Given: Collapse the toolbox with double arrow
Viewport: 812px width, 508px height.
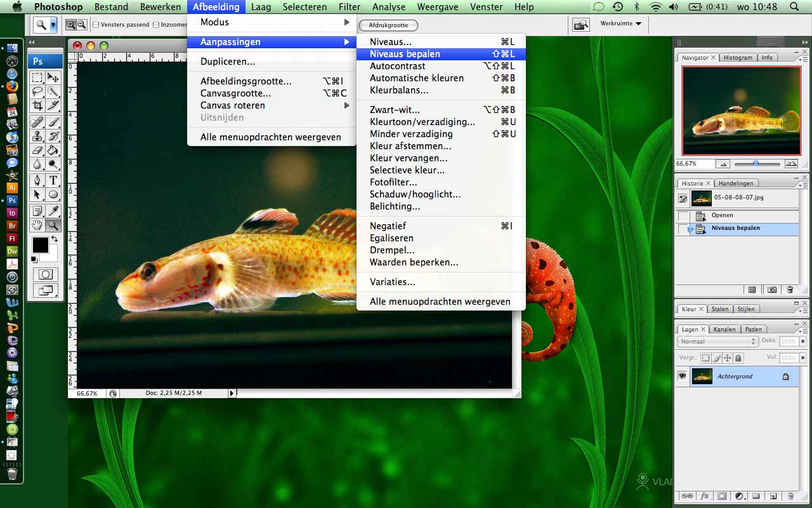Looking at the screenshot, I should click(32, 43).
